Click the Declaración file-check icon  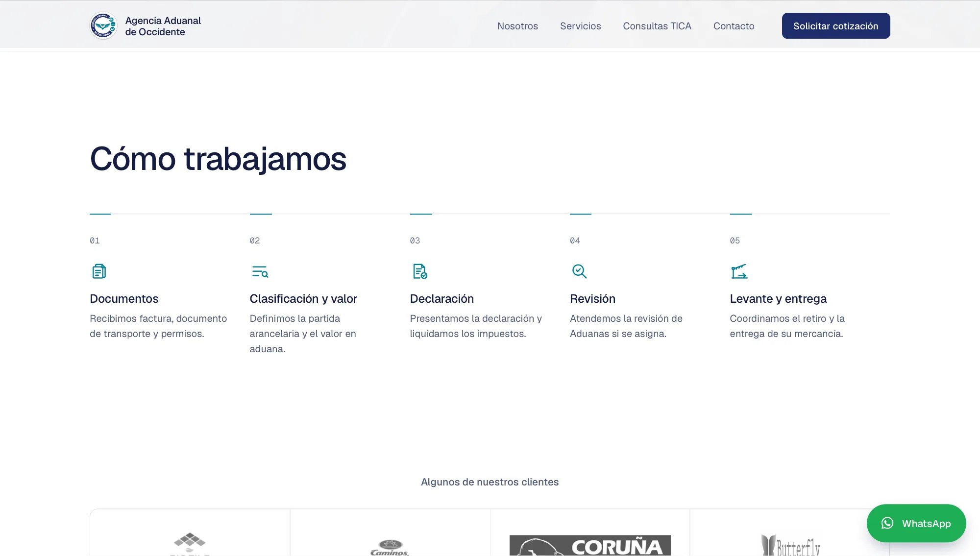pos(420,271)
